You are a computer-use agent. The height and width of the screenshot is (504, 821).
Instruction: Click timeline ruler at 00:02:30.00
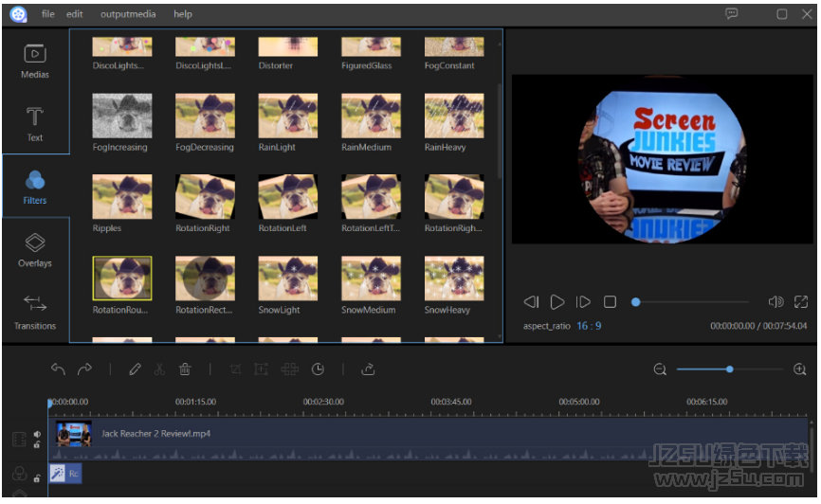(323, 402)
